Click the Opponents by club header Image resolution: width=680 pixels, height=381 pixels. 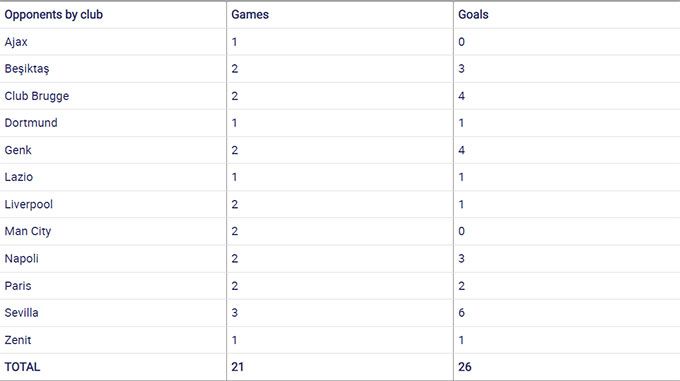[x=54, y=15]
